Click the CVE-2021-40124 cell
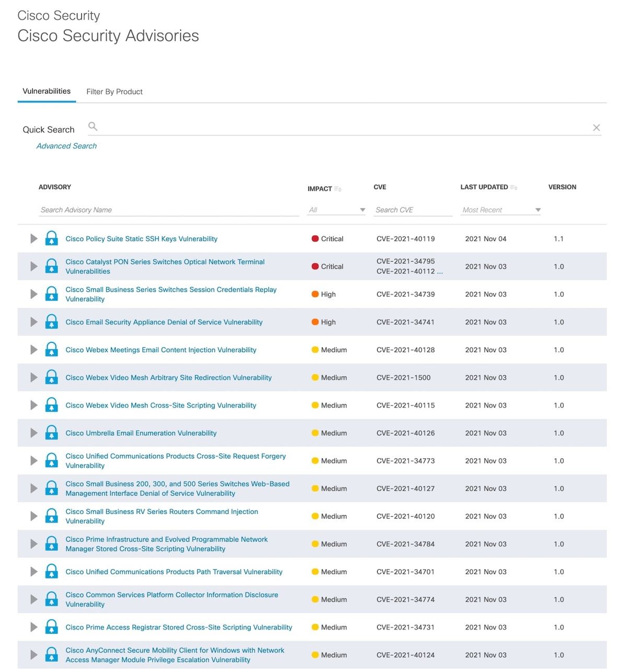Screen dimensions: 627x672 (405, 655)
